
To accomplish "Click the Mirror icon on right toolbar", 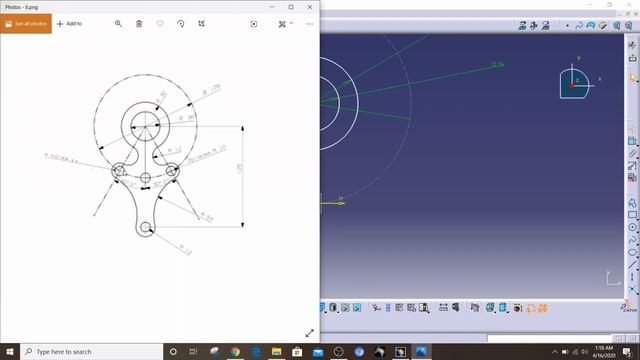I will (x=632, y=166).
